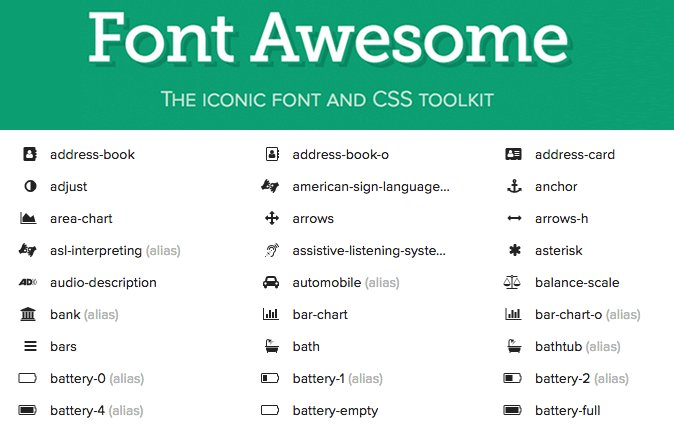
Task: Open assistive-listening-syste... link text
Action: click(369, 251)
